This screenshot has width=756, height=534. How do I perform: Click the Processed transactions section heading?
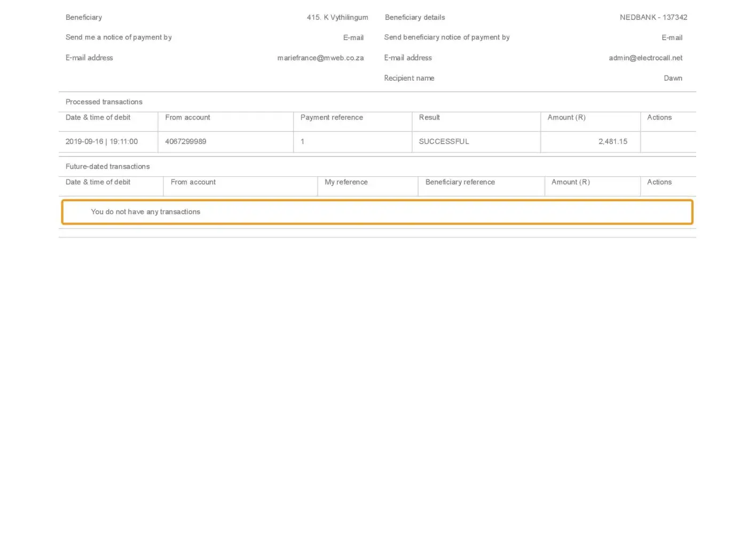tap(104, 102)
